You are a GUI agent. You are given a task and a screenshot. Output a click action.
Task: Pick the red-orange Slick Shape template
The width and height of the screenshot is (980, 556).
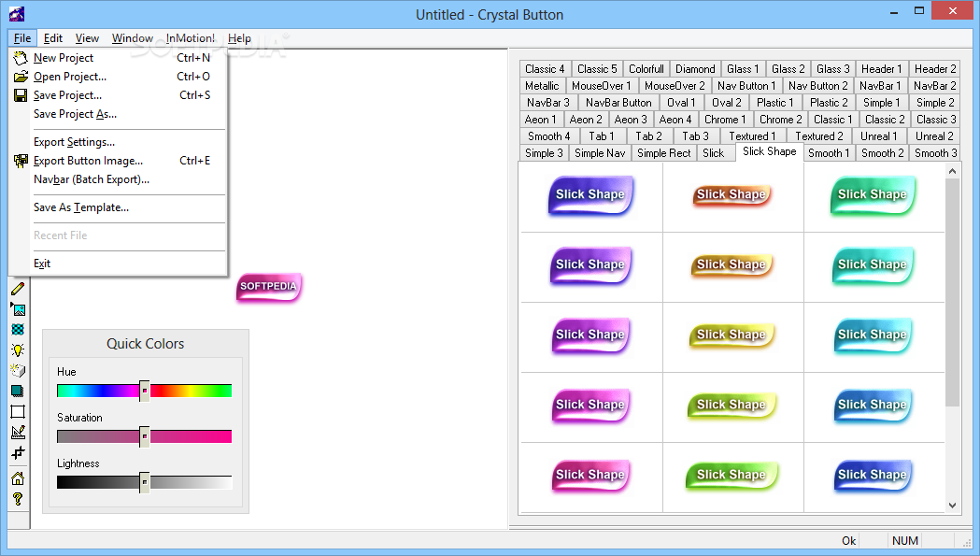tap(731, 195)
